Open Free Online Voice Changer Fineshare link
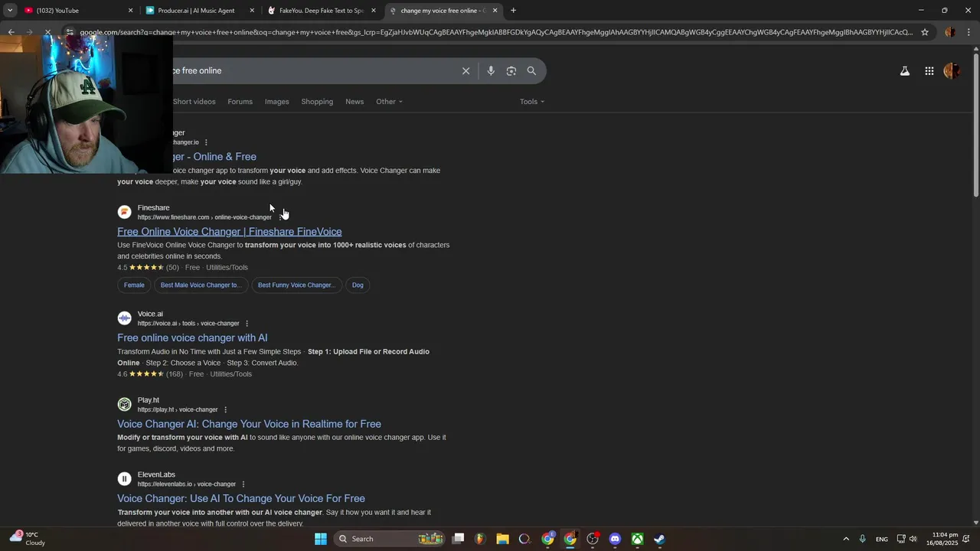 click(x=230, y=231)
